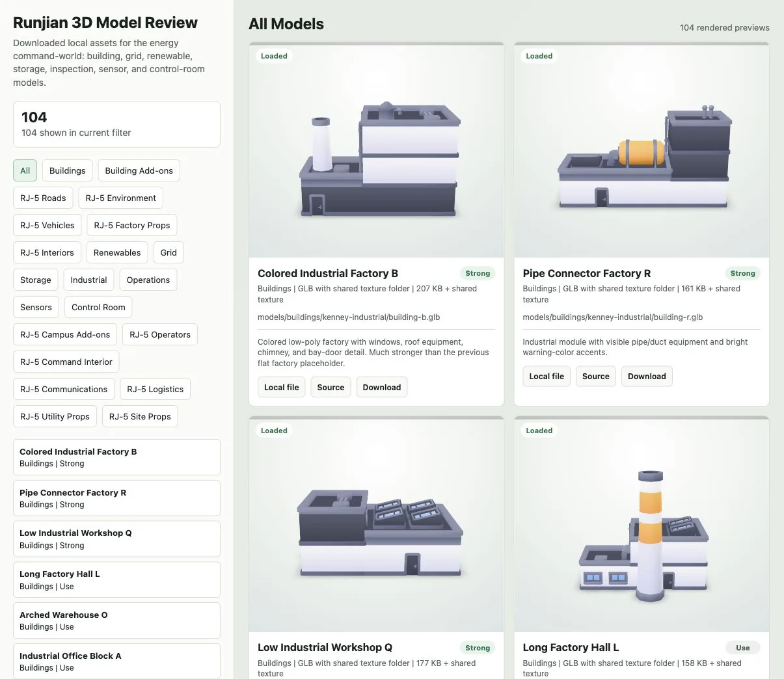Select Low Industrial Workshop Q in sidebar

[116, 539]
